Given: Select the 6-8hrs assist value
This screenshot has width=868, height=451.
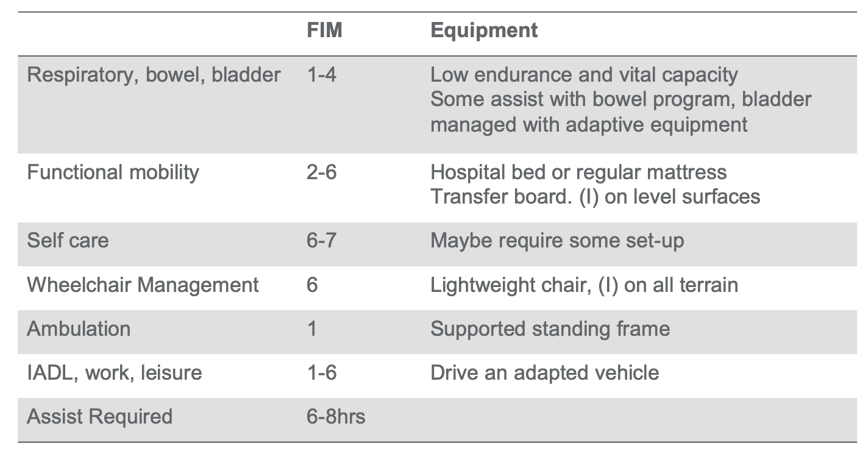Looking at the screenshot, I should (x=336, y=416).
